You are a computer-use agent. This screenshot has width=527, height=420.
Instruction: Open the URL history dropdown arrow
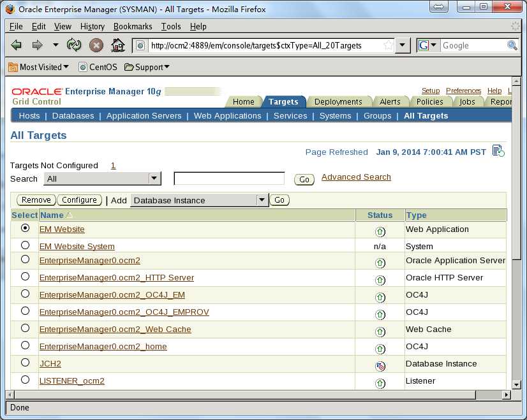coord(403,45)
